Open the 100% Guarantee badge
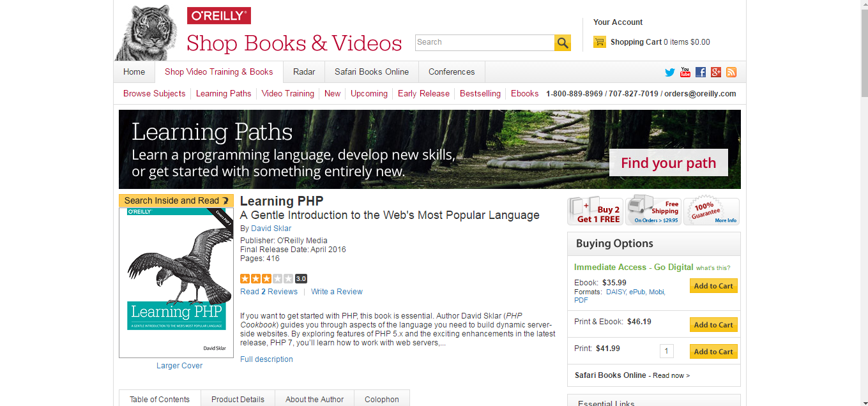This screenshot has width=868, height=406. click(712, 211)
